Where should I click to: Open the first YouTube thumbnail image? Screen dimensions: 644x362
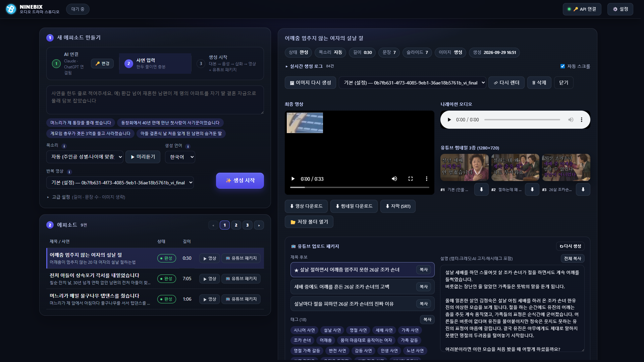(x=465, y=168)
